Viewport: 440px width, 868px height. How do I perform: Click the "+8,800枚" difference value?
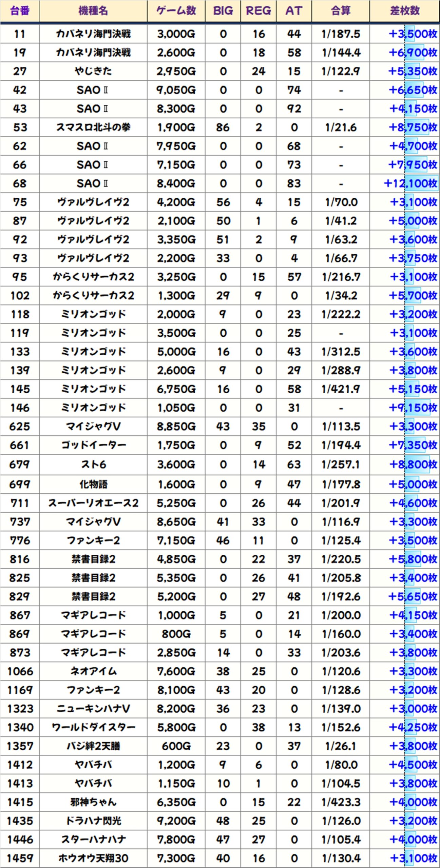click(x=413, y=464)
